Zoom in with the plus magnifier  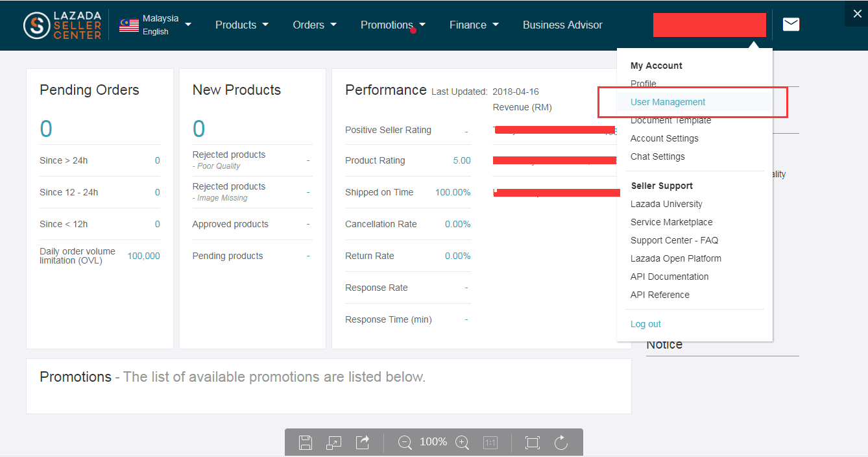(462, 442)
